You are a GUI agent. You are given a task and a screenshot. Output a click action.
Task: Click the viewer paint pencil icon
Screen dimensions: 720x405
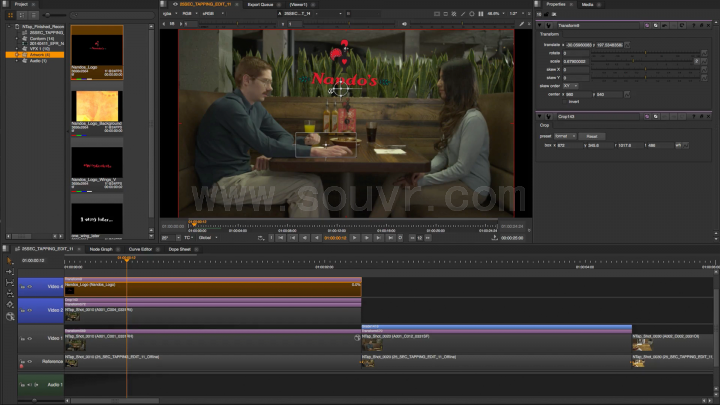pos(522,24)
